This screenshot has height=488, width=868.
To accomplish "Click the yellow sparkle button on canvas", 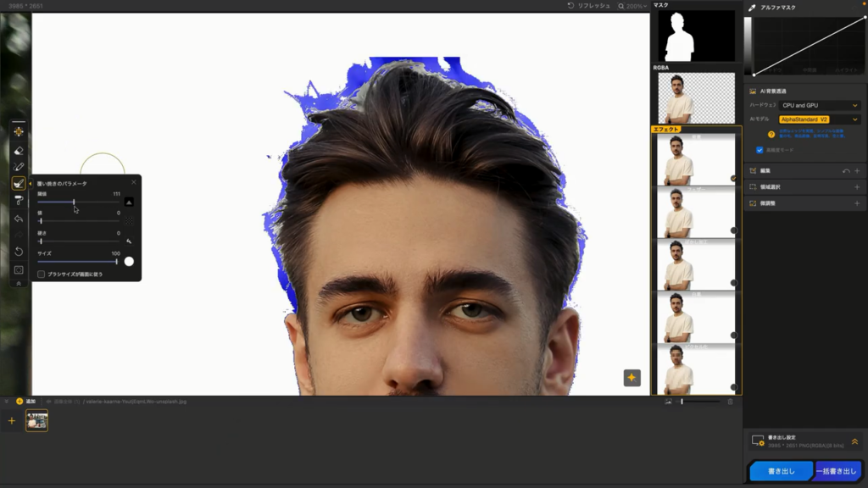I will (632, 378).
